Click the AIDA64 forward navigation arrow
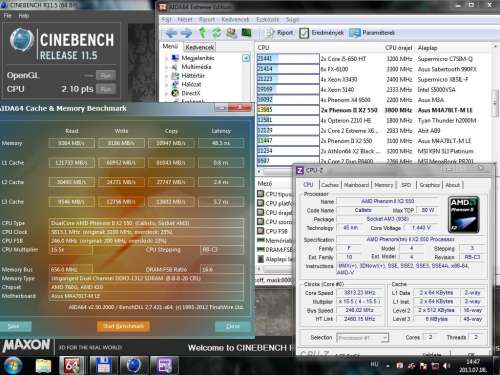Viewport: 500px width, 375px height. coord(186,33)
